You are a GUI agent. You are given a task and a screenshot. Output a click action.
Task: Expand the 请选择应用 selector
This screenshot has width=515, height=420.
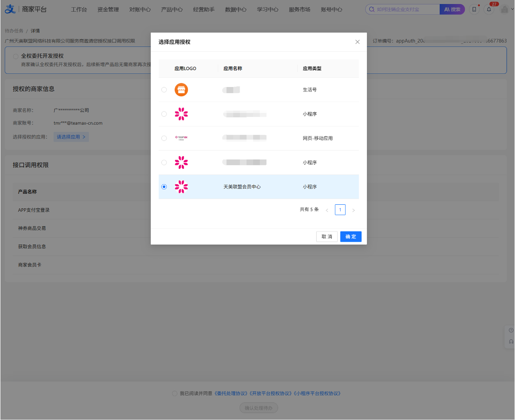coord(71,137)
